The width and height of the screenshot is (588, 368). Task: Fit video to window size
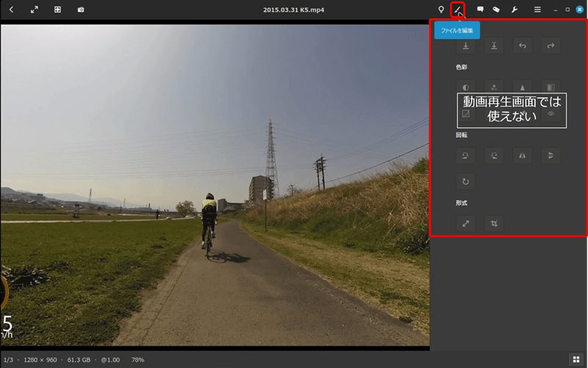[57, 10]
